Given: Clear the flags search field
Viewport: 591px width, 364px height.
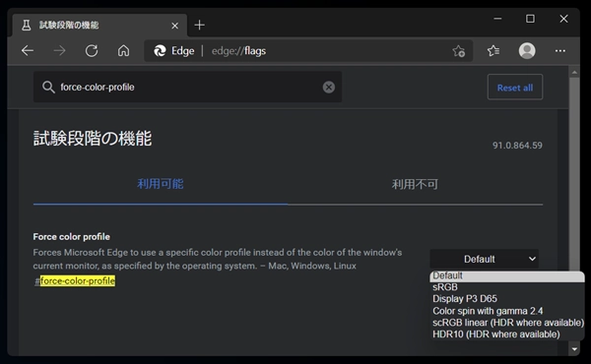Looking at the screenshot, I should click(329, 87).
